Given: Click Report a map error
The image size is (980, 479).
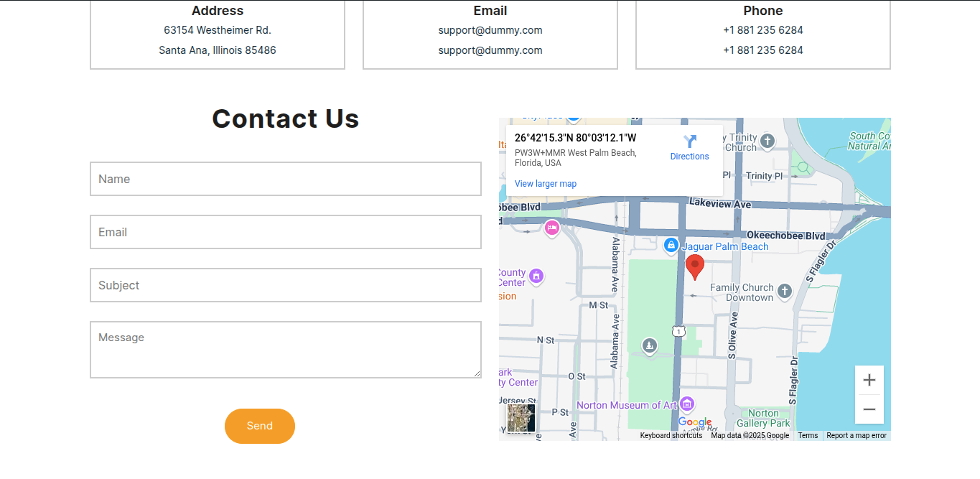Looking at the screenshot, I should point(857,436).
